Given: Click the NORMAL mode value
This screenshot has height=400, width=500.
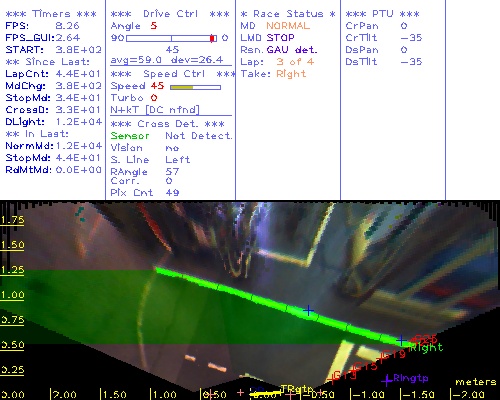Looking at the screenshot, I should (288, 26).
